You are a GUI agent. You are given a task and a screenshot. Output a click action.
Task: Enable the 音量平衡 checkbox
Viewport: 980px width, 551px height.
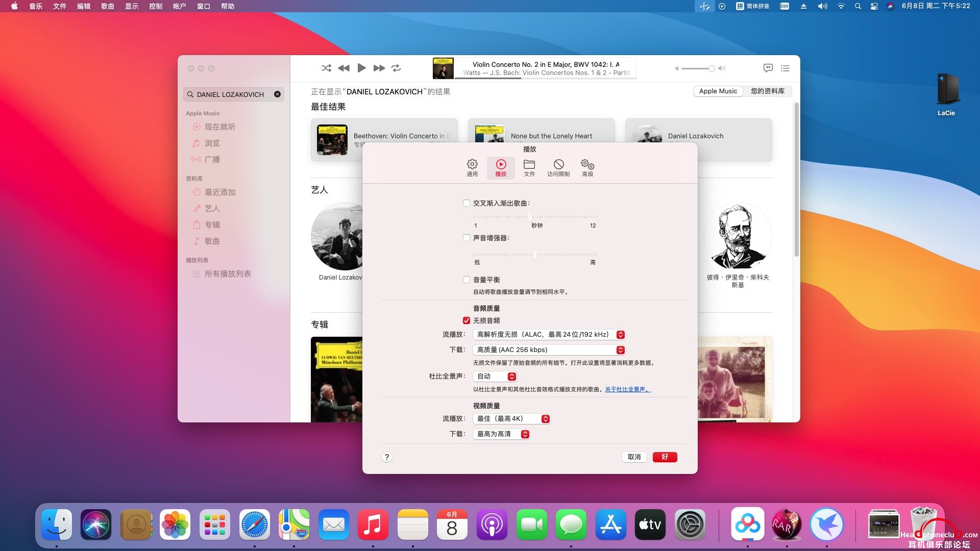pyautogui.click(x=467, y=280)
